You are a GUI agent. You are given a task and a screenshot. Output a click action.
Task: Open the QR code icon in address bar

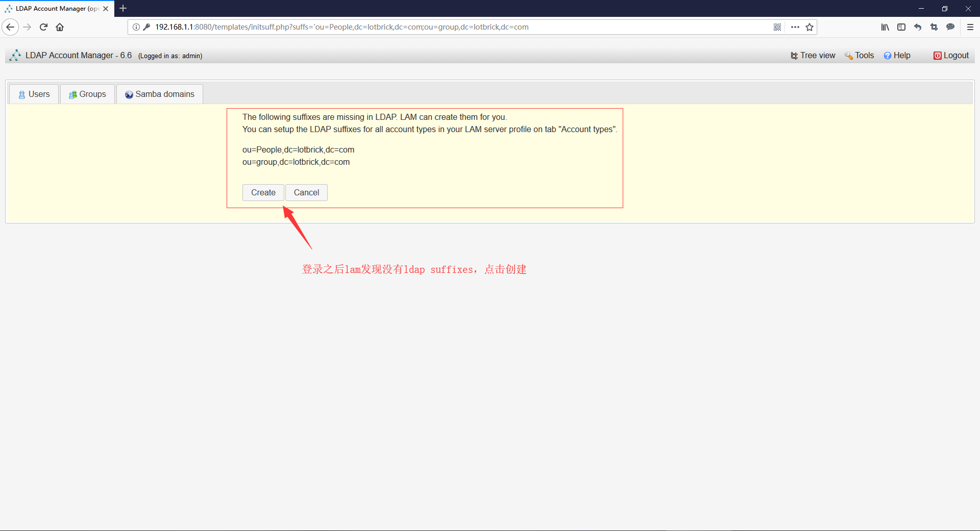pyautogui.click(x=777, y=27)
